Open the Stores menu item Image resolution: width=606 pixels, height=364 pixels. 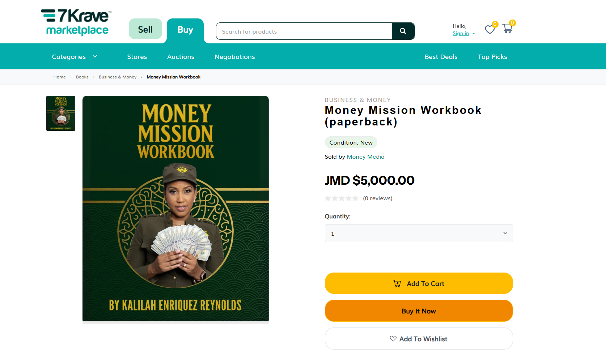pos(137,57)
